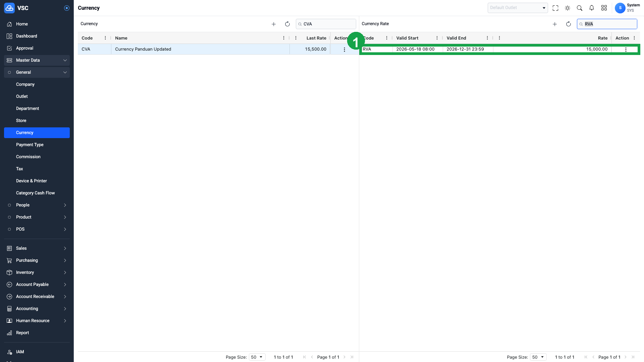Expand the Sales menu
Screen dimensions: 644x362
(x=37, y=248)
